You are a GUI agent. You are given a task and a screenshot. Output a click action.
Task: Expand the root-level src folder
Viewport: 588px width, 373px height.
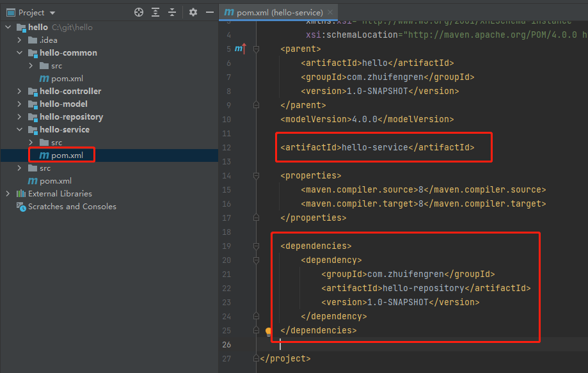click(19, 168)
